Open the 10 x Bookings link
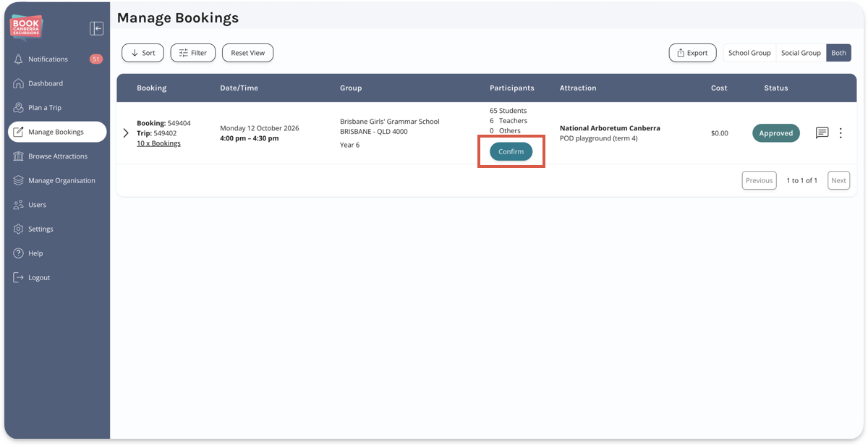 [x=158, y=143]
